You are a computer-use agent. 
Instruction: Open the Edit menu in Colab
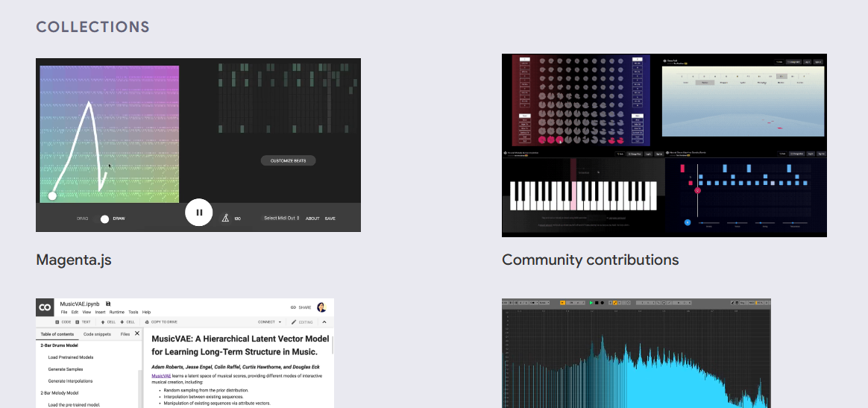(75, 313)
